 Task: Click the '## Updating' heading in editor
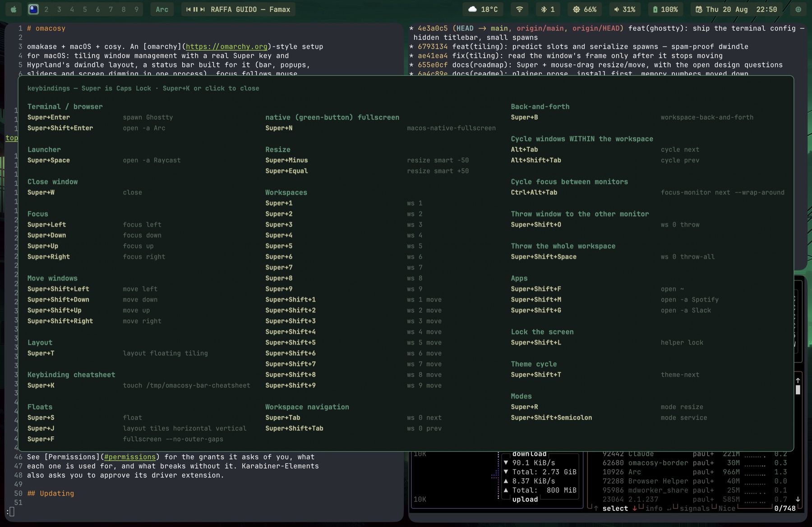coord(51,493)
